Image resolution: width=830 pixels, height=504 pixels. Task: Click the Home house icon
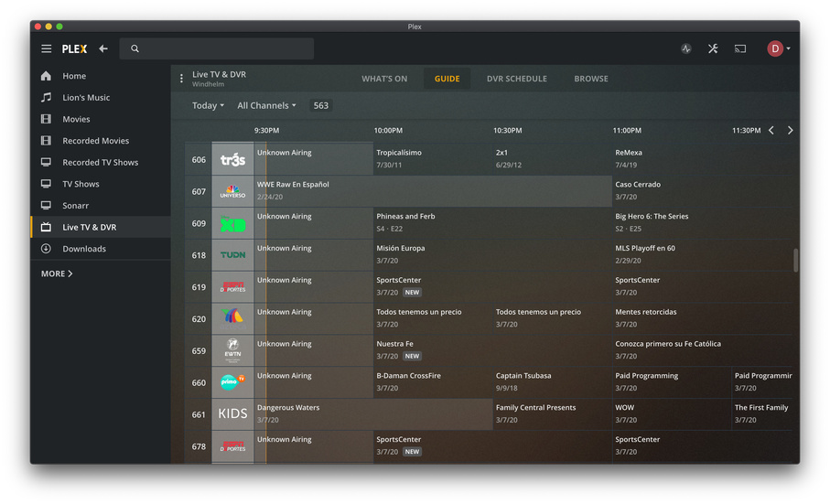(x=46, y=76)
